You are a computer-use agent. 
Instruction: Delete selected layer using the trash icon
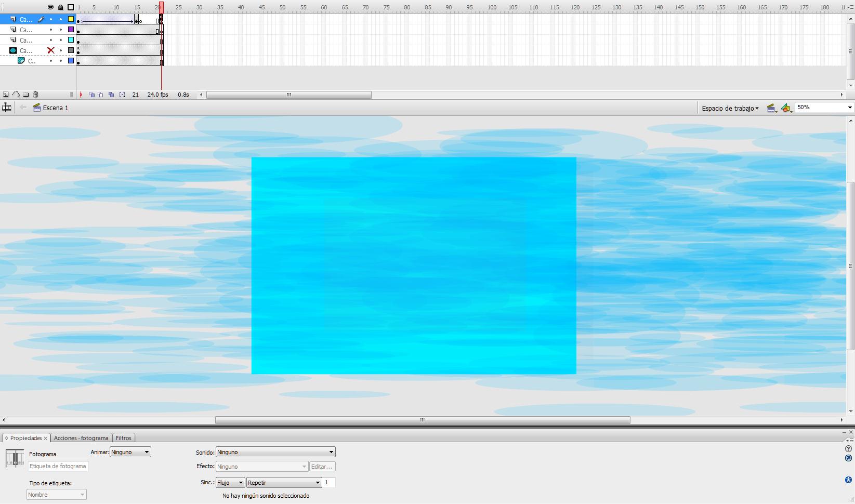point(35,95)
